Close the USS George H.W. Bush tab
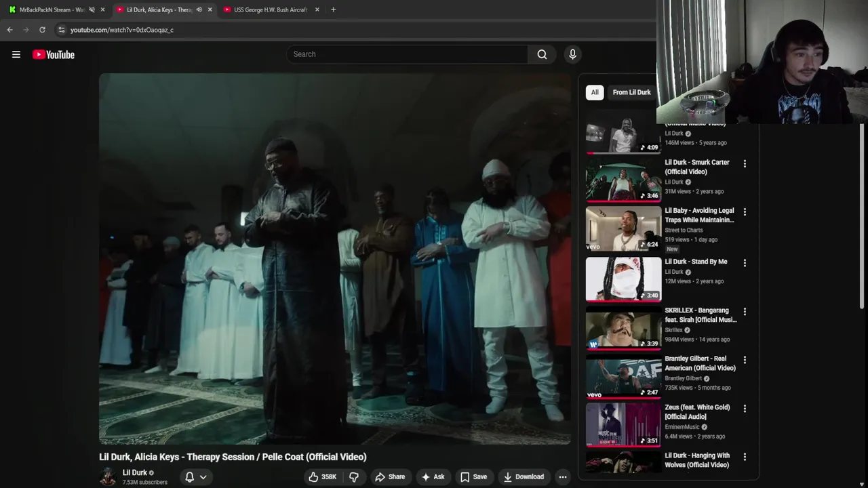868x488 pixels. tap(317, 9)
